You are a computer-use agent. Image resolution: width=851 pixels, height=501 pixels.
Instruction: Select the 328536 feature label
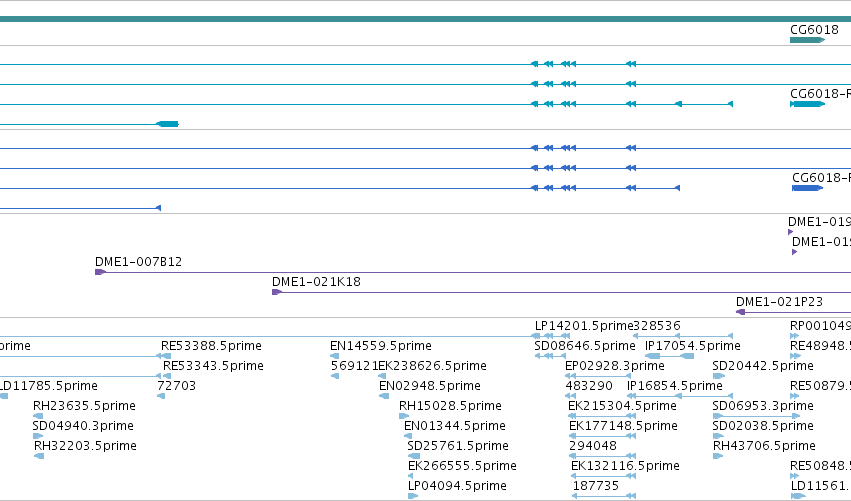point(657,326)
